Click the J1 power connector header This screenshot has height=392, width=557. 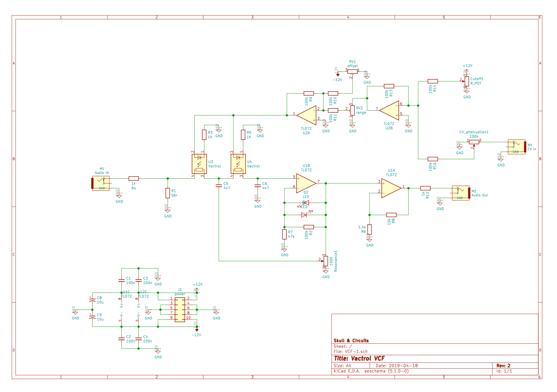tap(180, 310)
